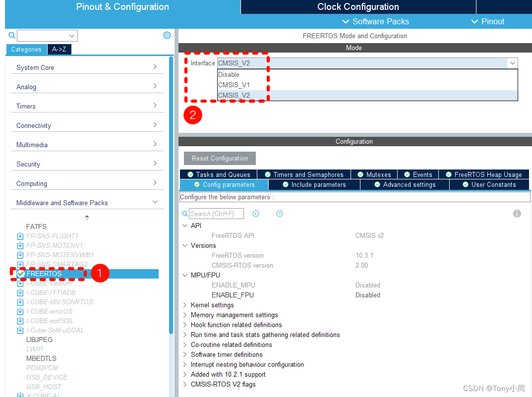Click download icon next to I-CUBE-ITTIADB
The height and width of the screenshot is (397, 532).
click(x=20, y=292)
